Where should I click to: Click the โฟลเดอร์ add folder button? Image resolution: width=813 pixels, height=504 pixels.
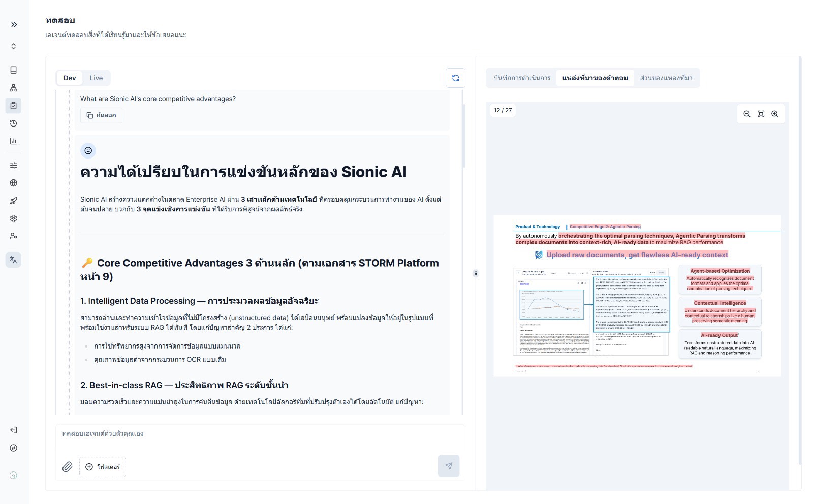[103, 467]
